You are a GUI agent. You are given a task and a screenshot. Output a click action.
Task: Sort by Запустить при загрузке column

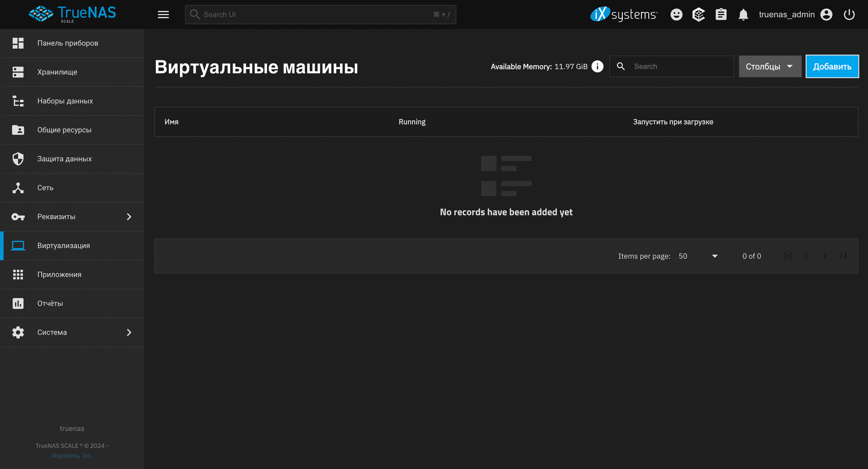coord(673,122)
